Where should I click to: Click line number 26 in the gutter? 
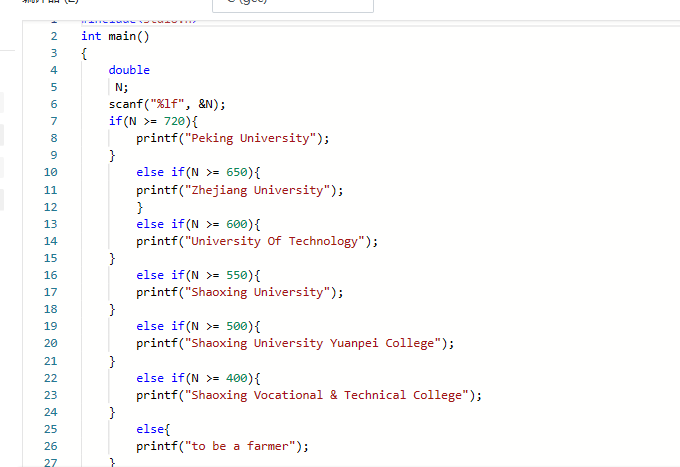pos(50,447)
